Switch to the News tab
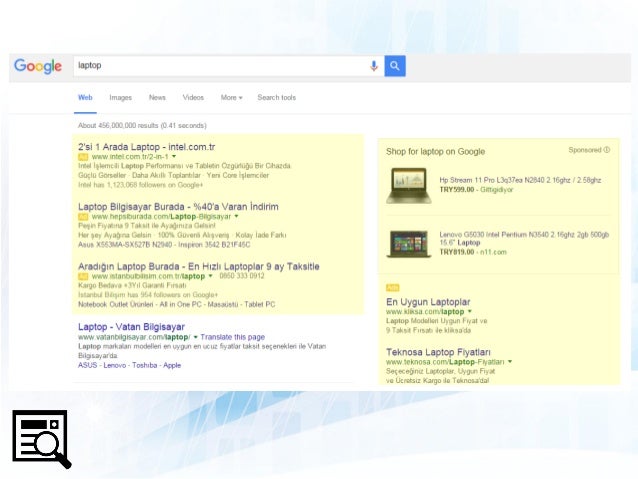This screenshot has width=638, height=479. pos(157,98)
